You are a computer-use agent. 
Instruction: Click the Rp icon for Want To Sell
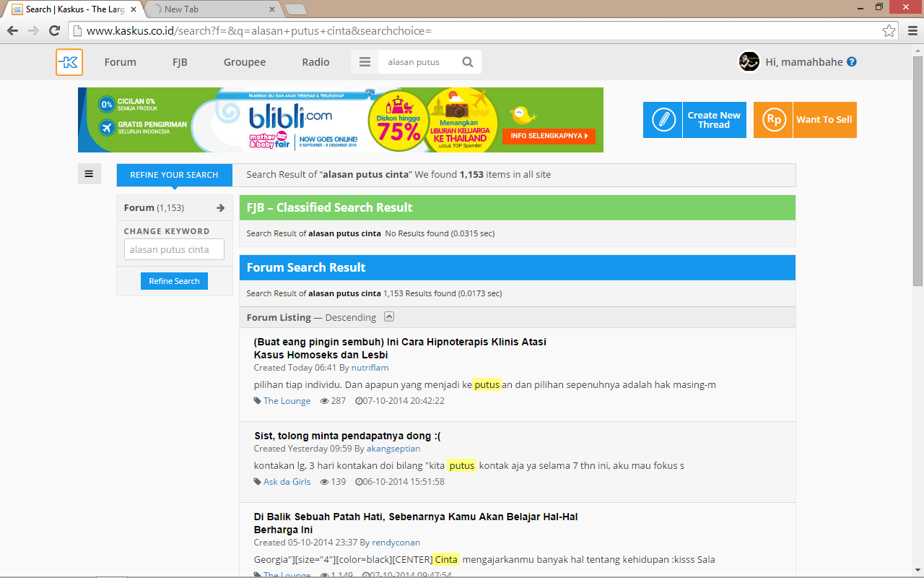pos(773,120)
